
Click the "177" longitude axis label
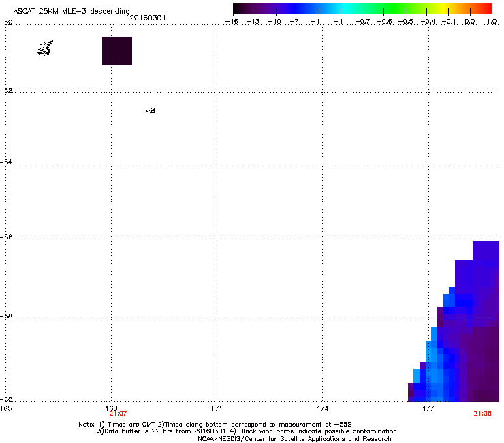[x=428, y=408]
